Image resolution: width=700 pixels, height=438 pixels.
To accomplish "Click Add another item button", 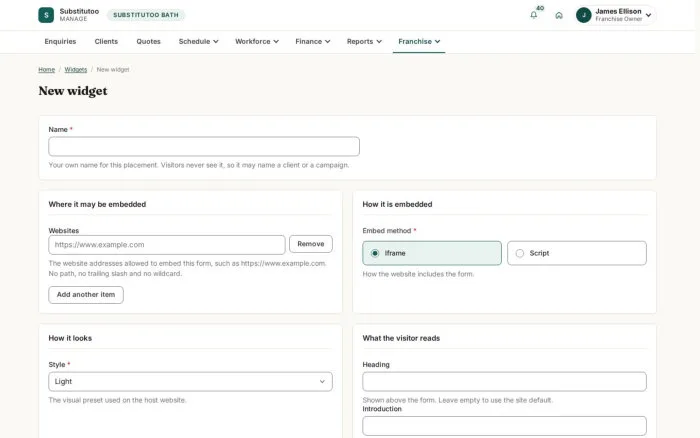I will point(86,295).
